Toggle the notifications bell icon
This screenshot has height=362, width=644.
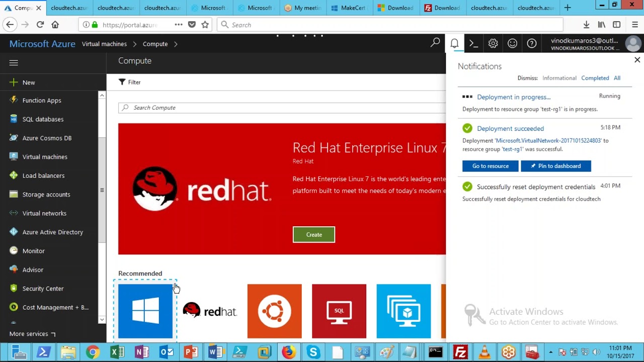(454, 44)
